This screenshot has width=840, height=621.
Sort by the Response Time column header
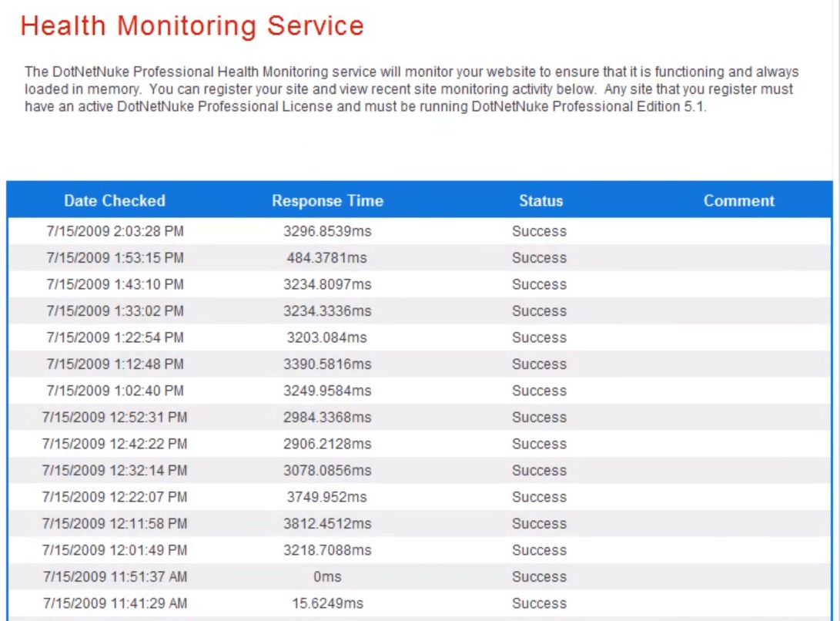tap(327, 200)
